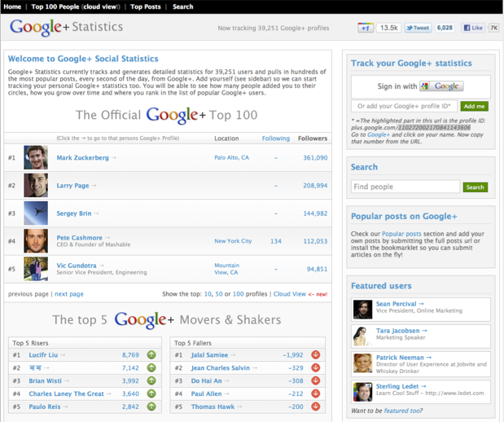Click green up arrow for Lucifr Liu

[x=151, y=354]
